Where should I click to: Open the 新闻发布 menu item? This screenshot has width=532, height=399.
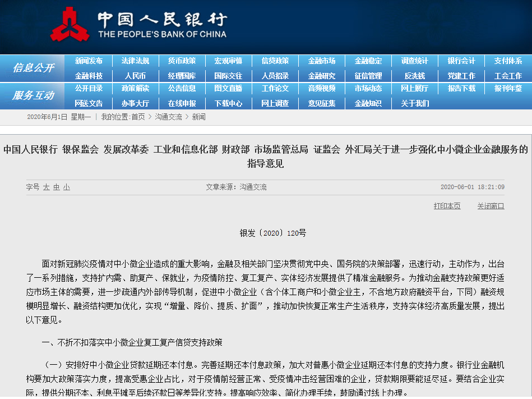(88, 61)
